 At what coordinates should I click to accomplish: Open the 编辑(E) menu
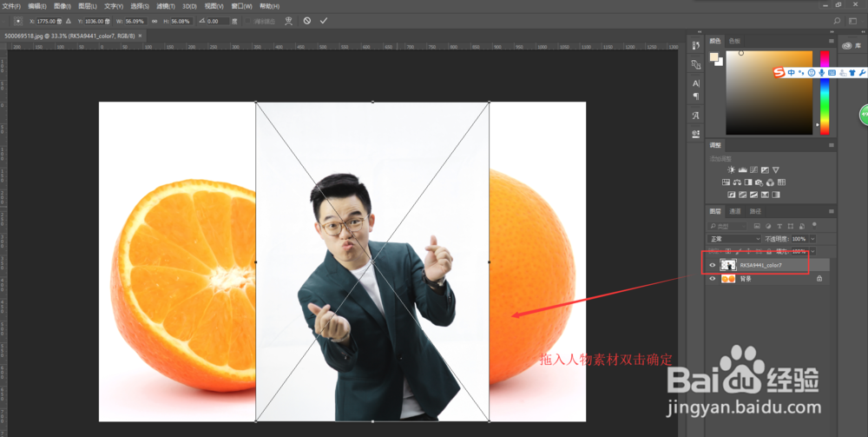tap(37, 6)
